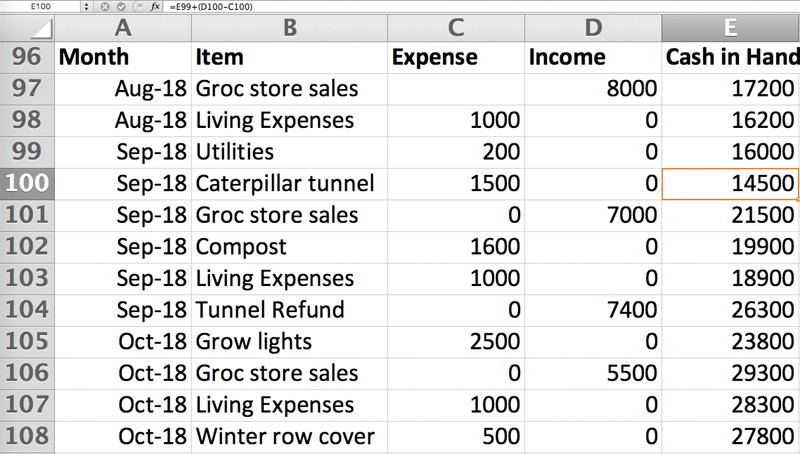Click the Name Box showing E100

pyautogui.click(x=38, y=6)
